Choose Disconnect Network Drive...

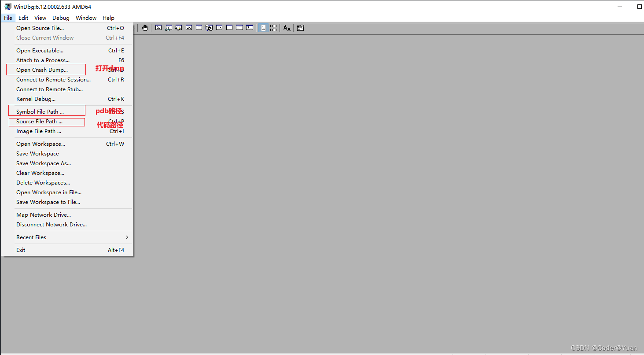point(67,225)
